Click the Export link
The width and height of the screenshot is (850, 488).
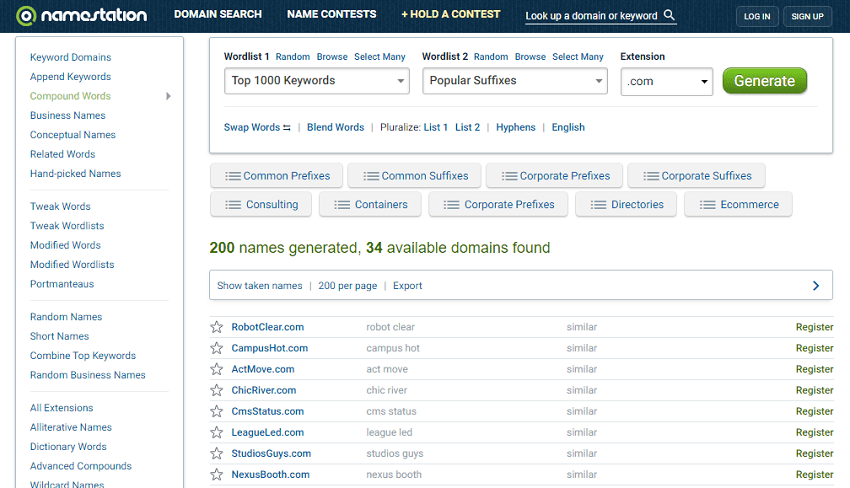click(x=408, y=286)
